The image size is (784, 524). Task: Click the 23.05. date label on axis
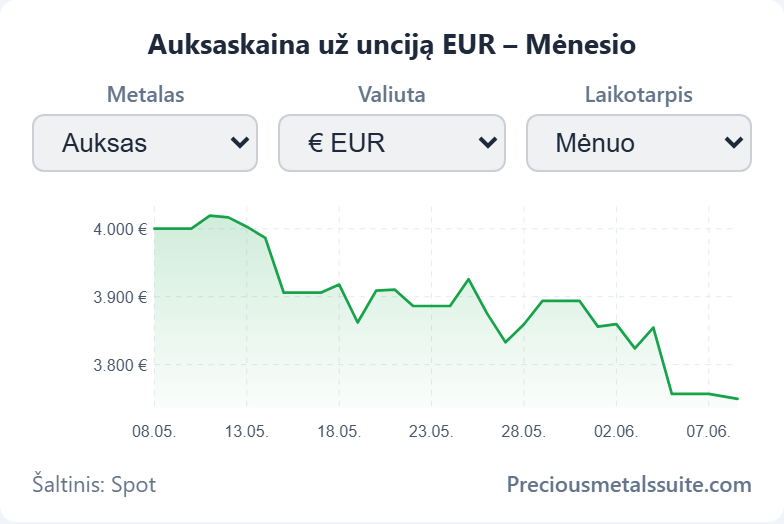coord(431,431)
